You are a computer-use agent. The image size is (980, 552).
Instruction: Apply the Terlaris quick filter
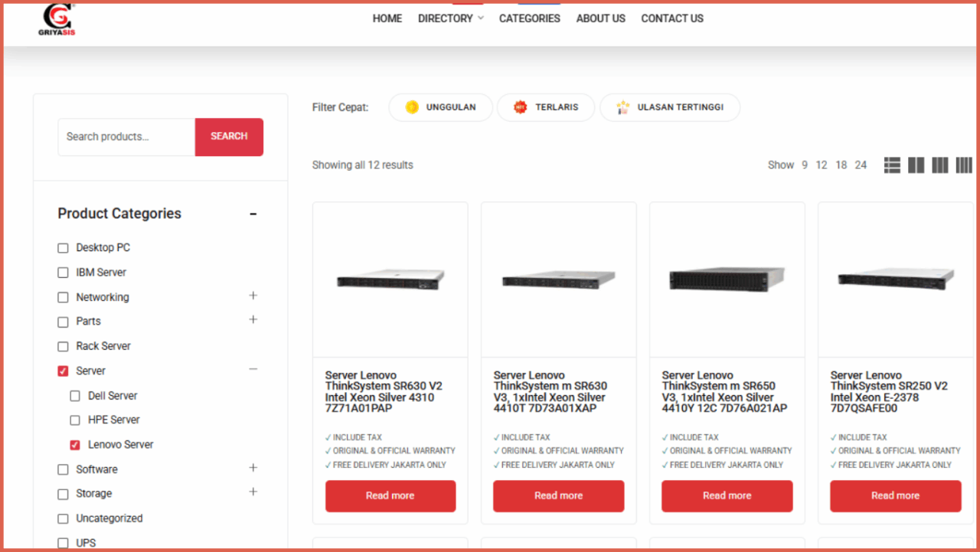point(546,107)
